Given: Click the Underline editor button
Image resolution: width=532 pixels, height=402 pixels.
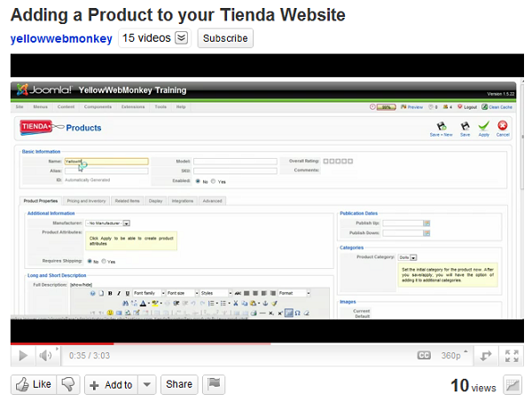Looking at the screenshot, I should click(x=127, y=293).
